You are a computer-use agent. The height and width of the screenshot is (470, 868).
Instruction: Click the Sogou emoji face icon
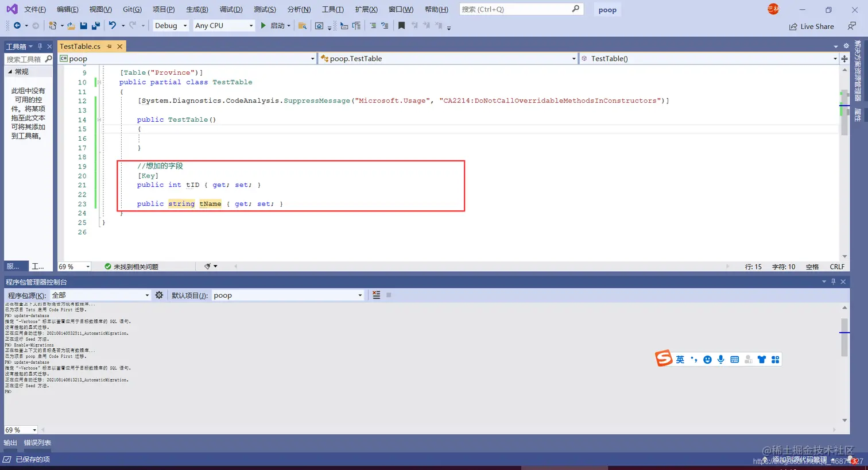click(x=707, y=360)
